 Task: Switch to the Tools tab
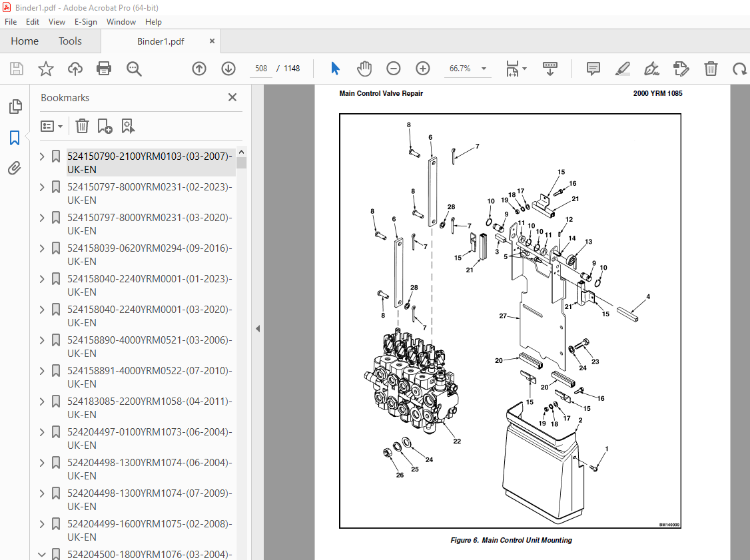pos(71,41)
